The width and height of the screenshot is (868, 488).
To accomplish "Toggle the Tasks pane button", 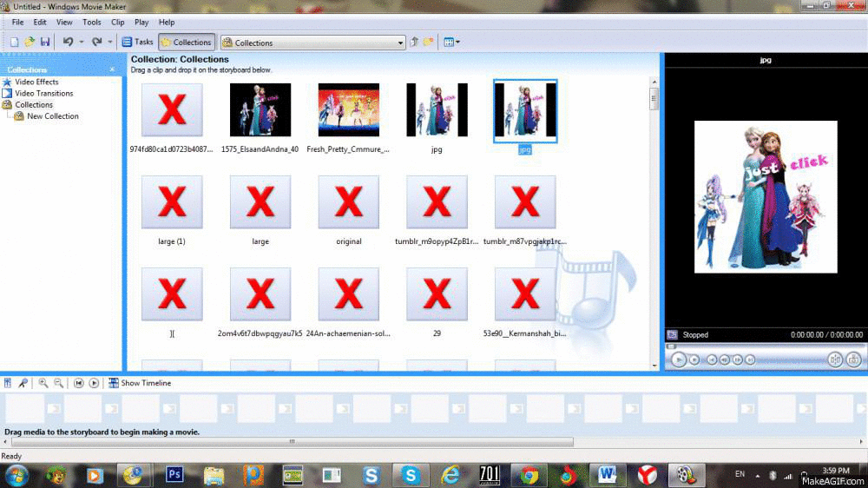I will click(137, 42).
